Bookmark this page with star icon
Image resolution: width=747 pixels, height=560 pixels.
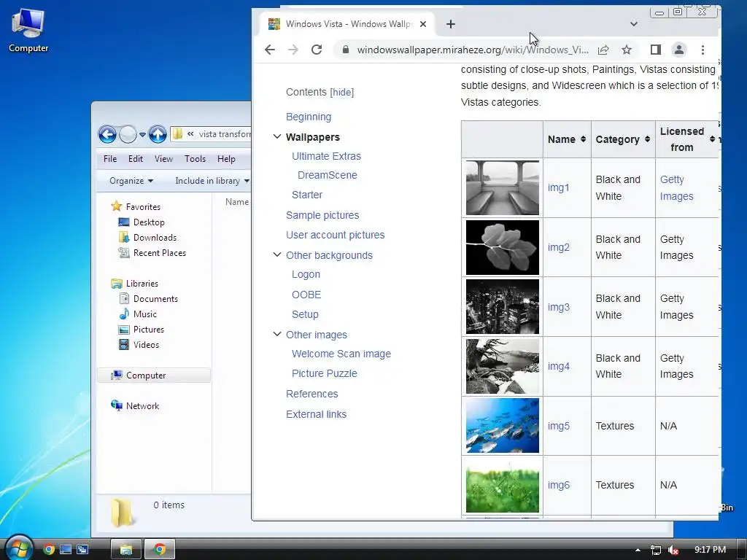pyautogui.click(x=627, y=50)
